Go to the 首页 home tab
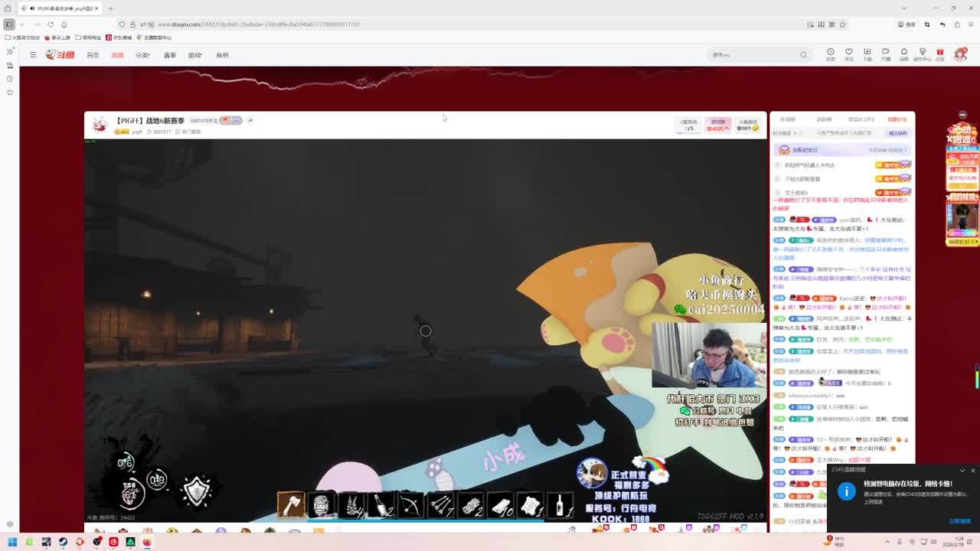980x551 pixels. point(93,55)
